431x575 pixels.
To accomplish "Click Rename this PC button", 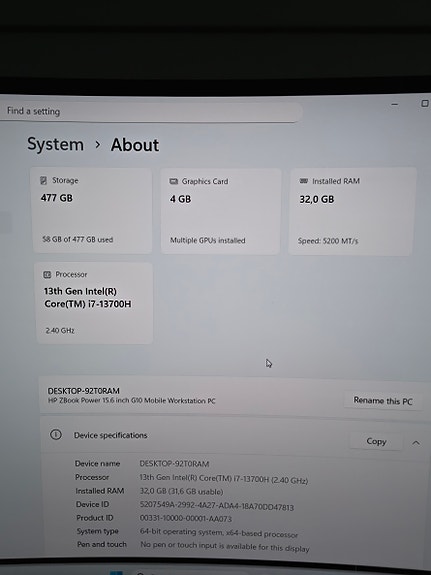I will 383,401.
